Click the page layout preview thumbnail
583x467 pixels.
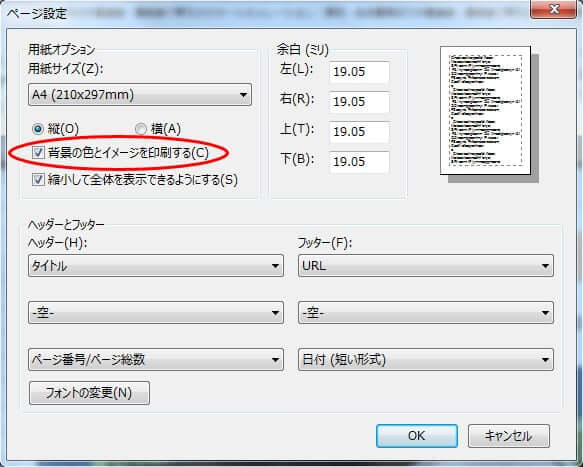pyautogui.click(x=485, y=110)
